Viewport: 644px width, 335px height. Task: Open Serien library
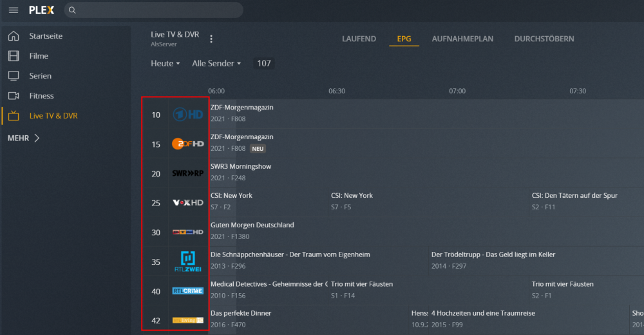tap(40, 76)
